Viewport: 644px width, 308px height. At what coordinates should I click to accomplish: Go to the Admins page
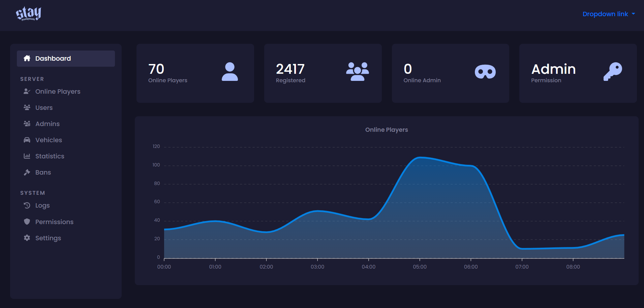pyautogui.click(x=48, y=124)
